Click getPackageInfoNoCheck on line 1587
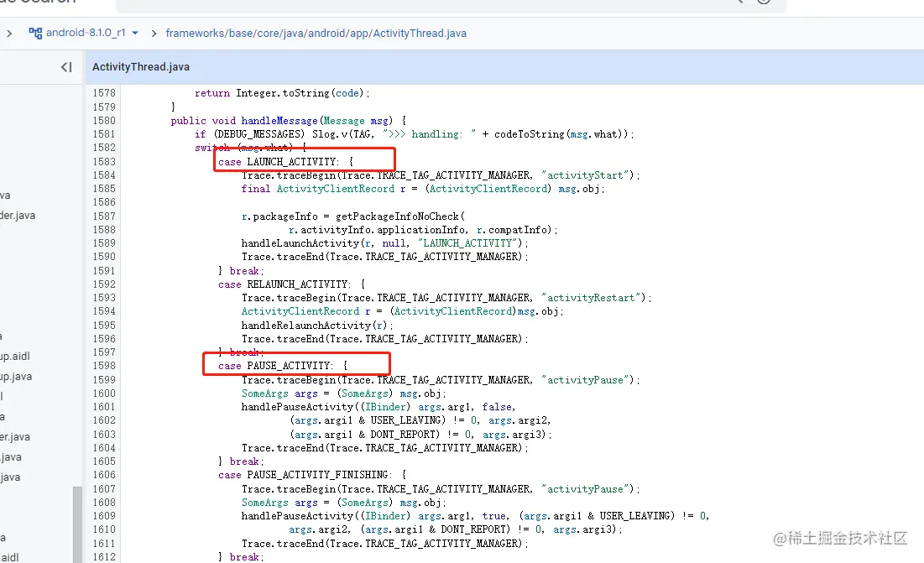This screenshot has height=563, width=924. (397, 216)
